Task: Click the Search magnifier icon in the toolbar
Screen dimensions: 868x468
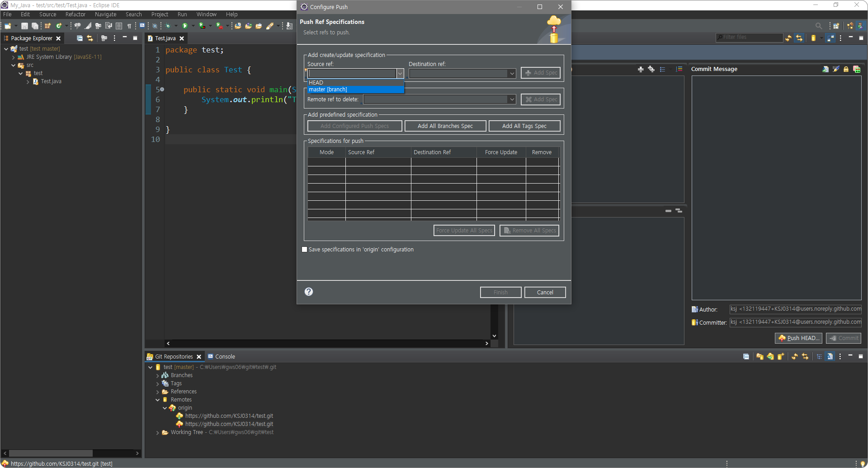Action: pyautogui.click(x=818, y=26)
